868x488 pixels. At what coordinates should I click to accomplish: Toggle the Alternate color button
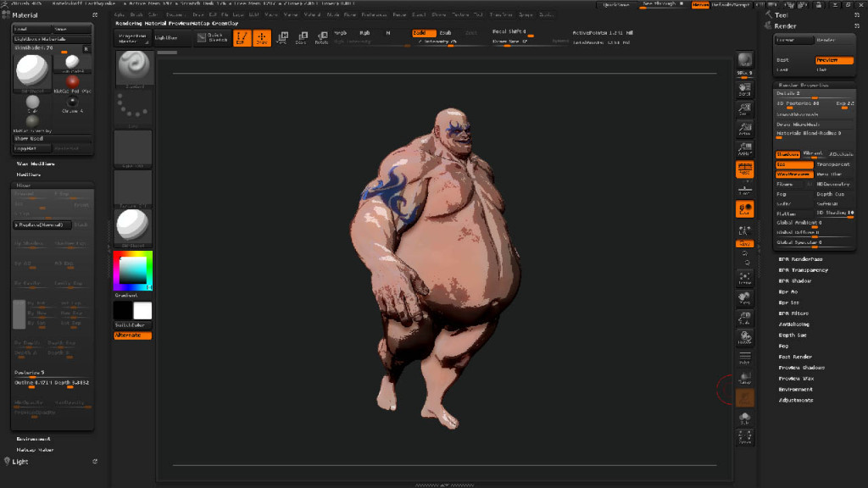pyautogui.click(x=133, y=335)
